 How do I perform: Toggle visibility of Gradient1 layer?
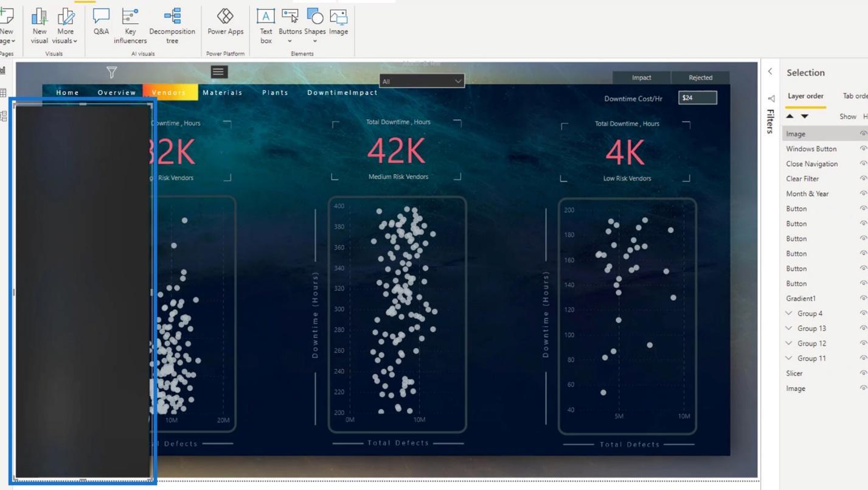(x=863, y=298)
